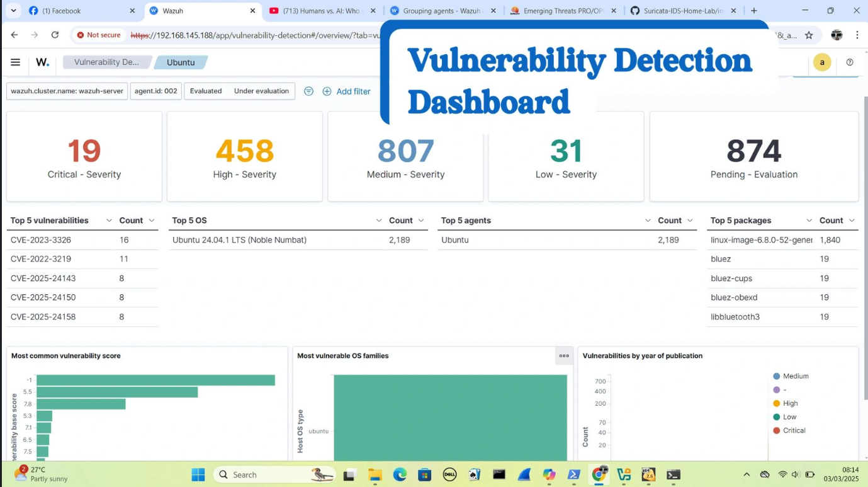
Task: Open options for Most vulnerable OS families panel
Action: point(564,356)
